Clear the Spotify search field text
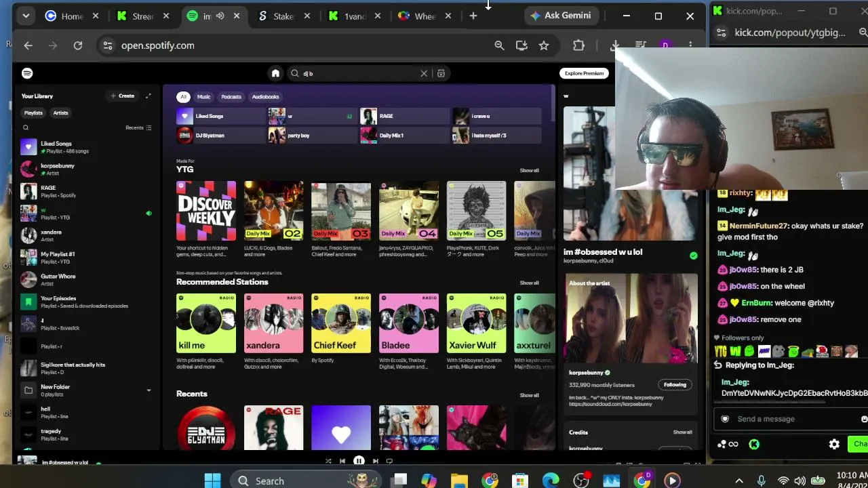The height and width of the screenshot is (488, 868). (424, 73)
